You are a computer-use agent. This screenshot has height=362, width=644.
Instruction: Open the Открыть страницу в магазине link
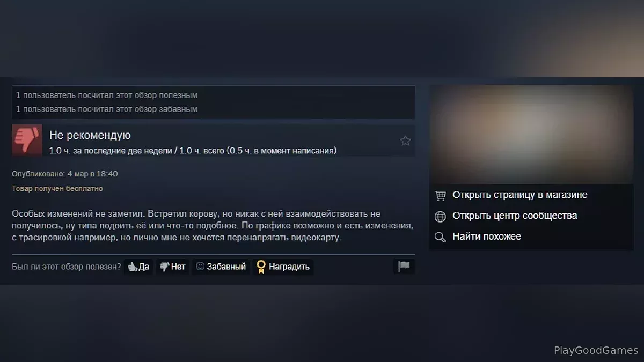(x=520, y=195)
